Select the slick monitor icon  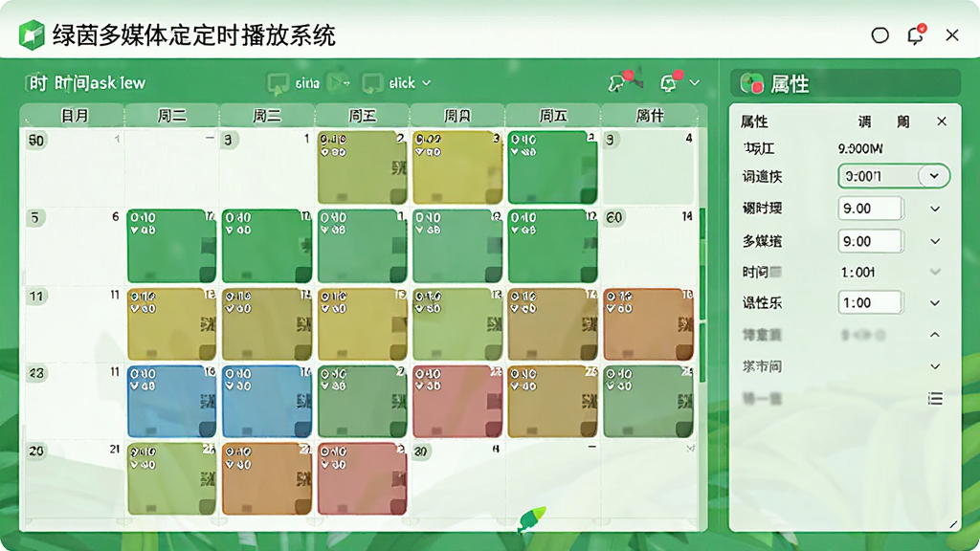(x=372, y=83)
